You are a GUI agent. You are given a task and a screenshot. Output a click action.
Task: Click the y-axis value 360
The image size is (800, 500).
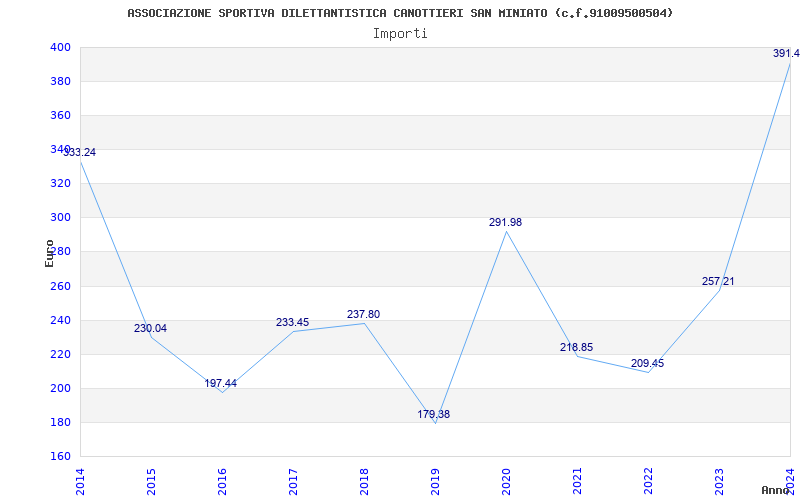[60, 115]
